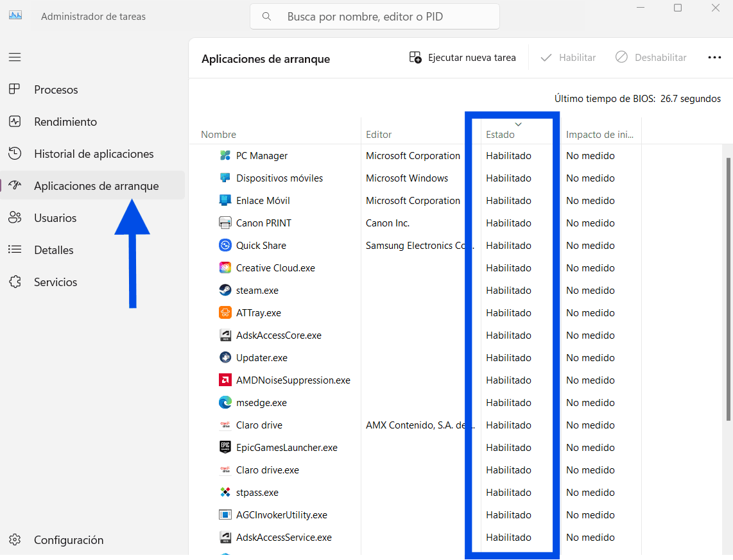This screenshot has width=733, height=560.
Task: Click the Último tiempo de BIOS value
Action: tap(691, 99)
